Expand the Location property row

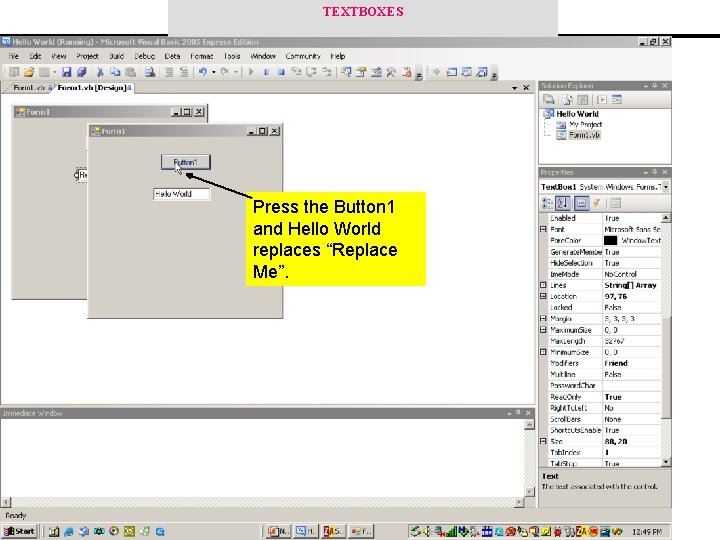click(x=543, y=296)
